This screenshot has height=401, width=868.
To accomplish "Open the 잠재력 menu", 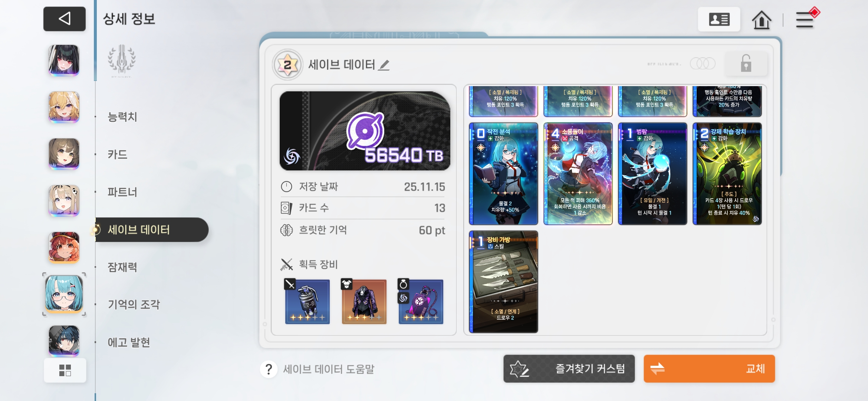I will coord(122,267).
